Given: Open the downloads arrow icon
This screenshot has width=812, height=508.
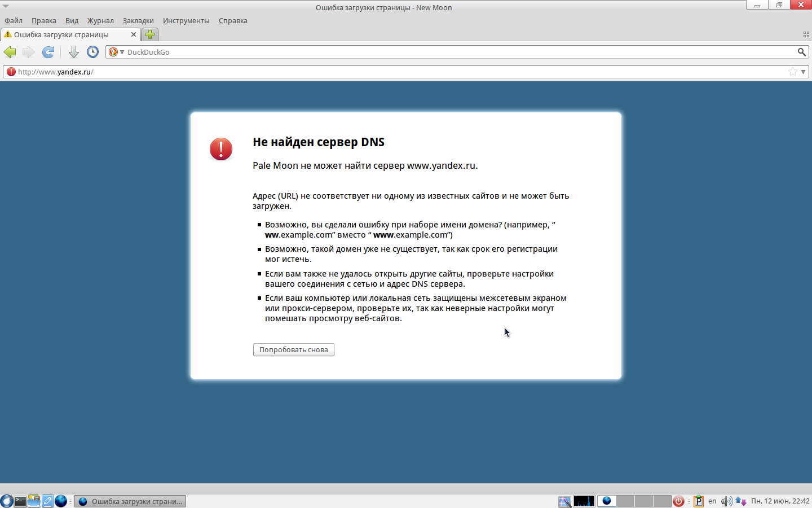Looking at the screenshot, I should [x=74, y=52].
